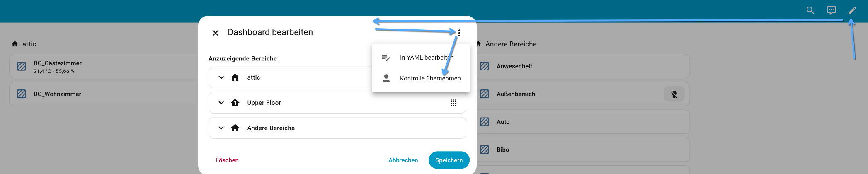
Task: Expand the Andere Bereiche chevron
Action: (x=221, y=128)
